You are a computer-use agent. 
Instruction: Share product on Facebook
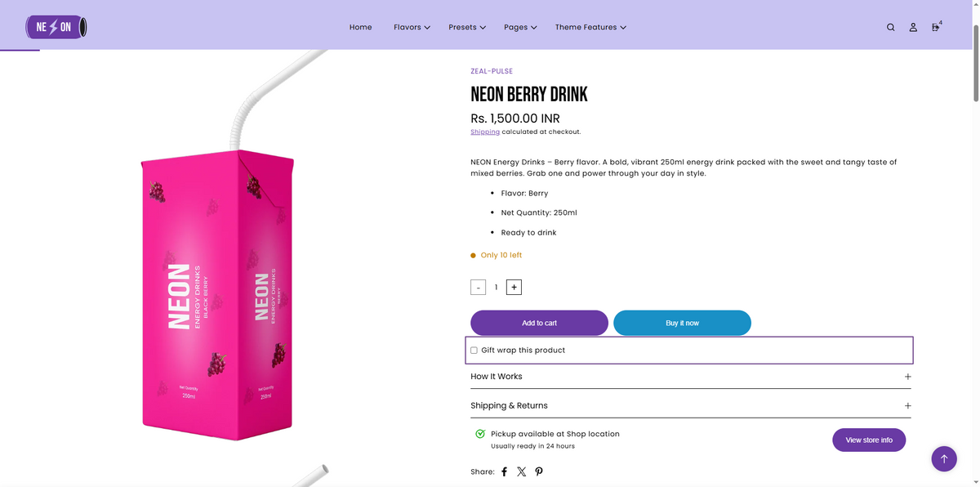click(504, 471)
